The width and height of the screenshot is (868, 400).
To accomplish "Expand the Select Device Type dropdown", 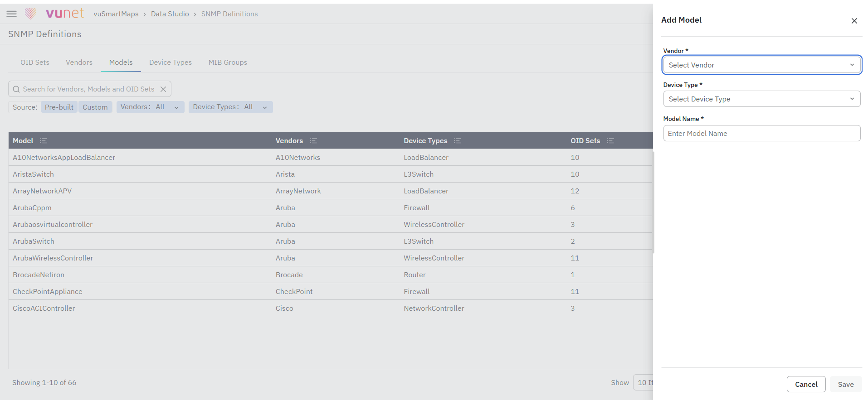I will [x=762, y=99].
